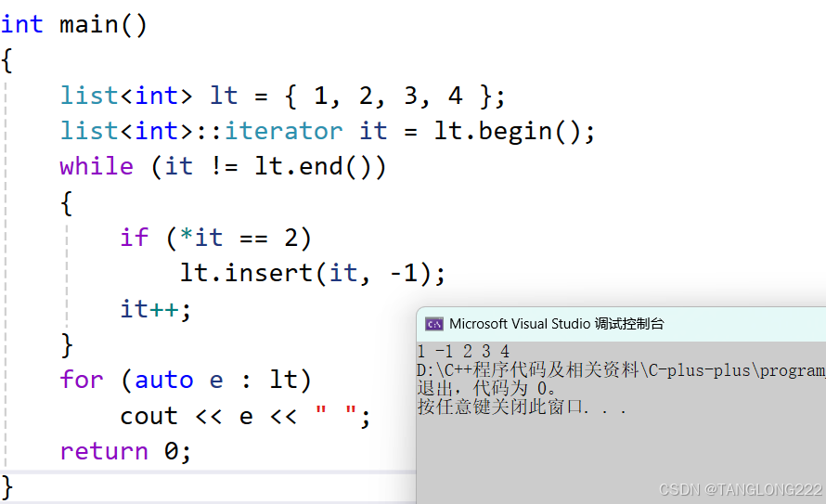Click the opening brace after the while statement

[67, 203]
